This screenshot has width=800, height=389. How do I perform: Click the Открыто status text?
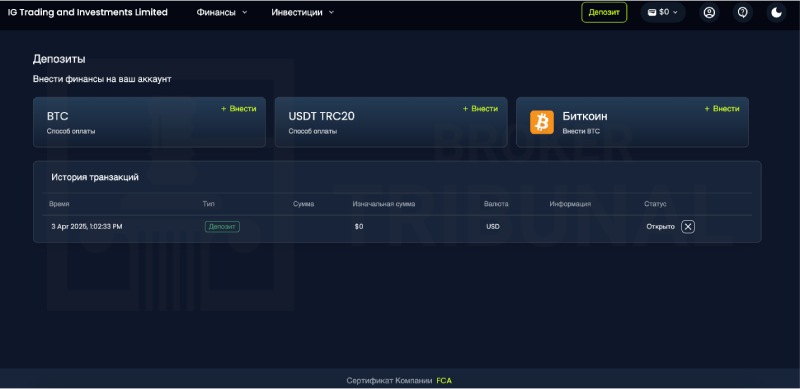(x=660, y=227)
